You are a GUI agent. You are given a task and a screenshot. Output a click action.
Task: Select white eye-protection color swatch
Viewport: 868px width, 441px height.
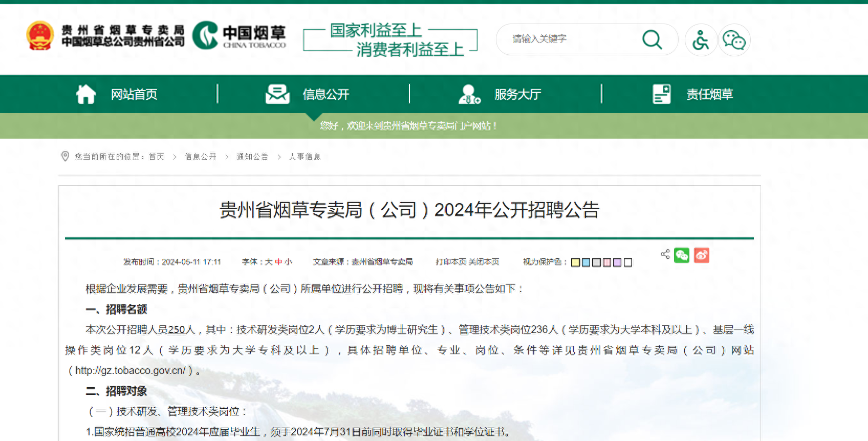pyautogui.click(x=628, y=262)
